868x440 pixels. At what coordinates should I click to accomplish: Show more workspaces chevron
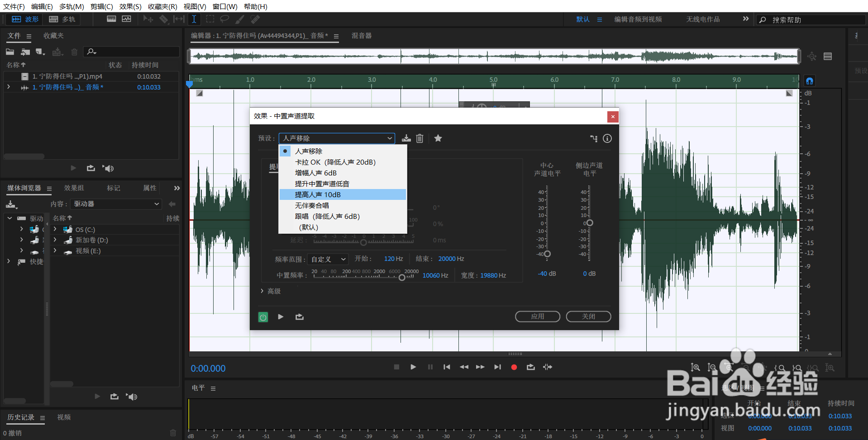coord(746,19)
